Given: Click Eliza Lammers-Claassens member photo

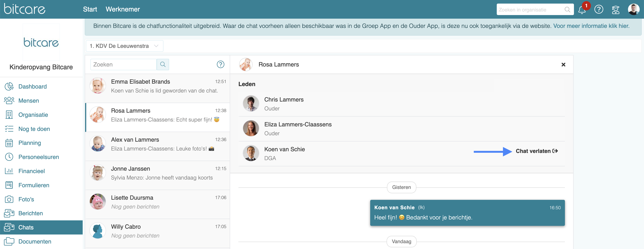Looking at the screenshot, I should [251, 128].
